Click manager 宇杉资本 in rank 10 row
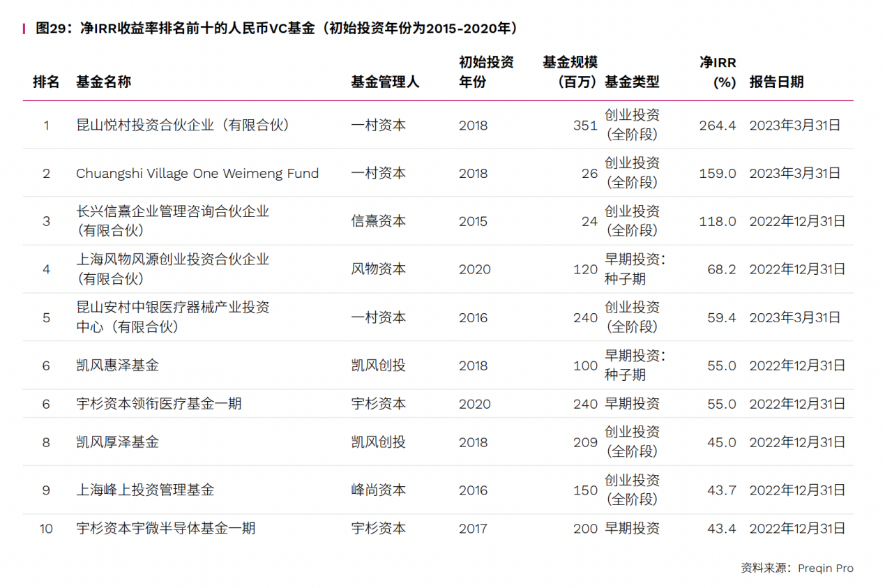This screenshot has height=588, width=885. click(x=378, y=529)
